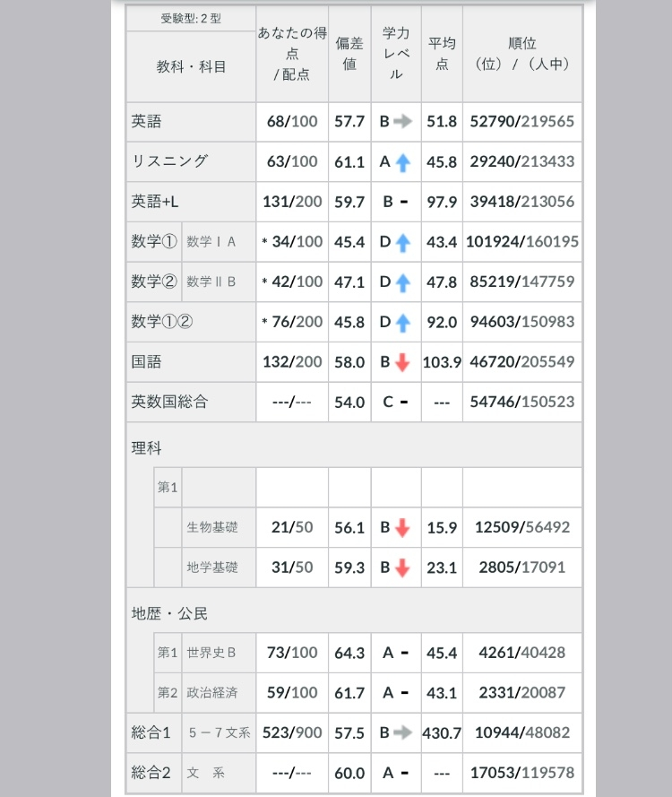Viewport: 672px width, 797px height.
Task: Click the 偏差値 column header
Action: click(349, 54)
